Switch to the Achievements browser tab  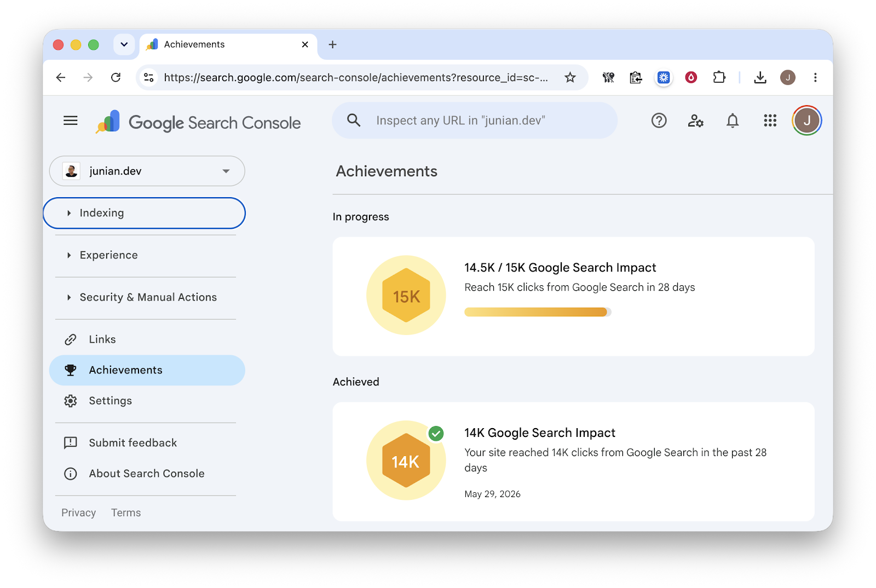(229, 44)
